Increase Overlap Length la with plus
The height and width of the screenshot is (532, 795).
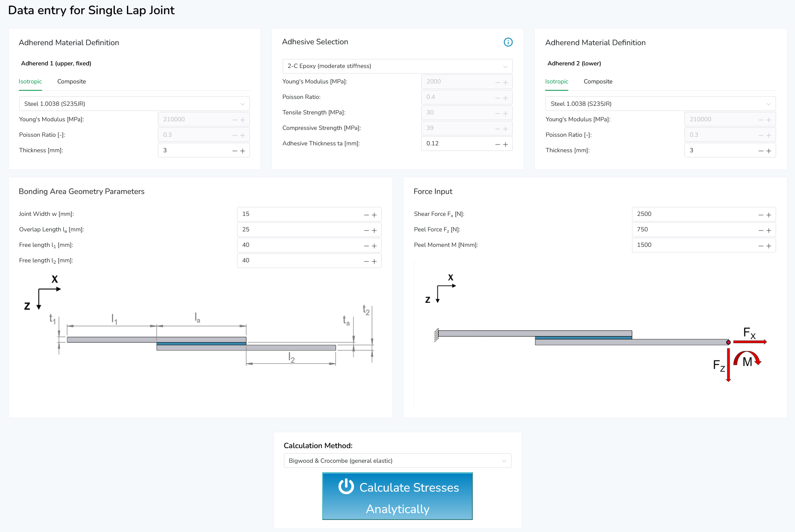coord(374,231)
